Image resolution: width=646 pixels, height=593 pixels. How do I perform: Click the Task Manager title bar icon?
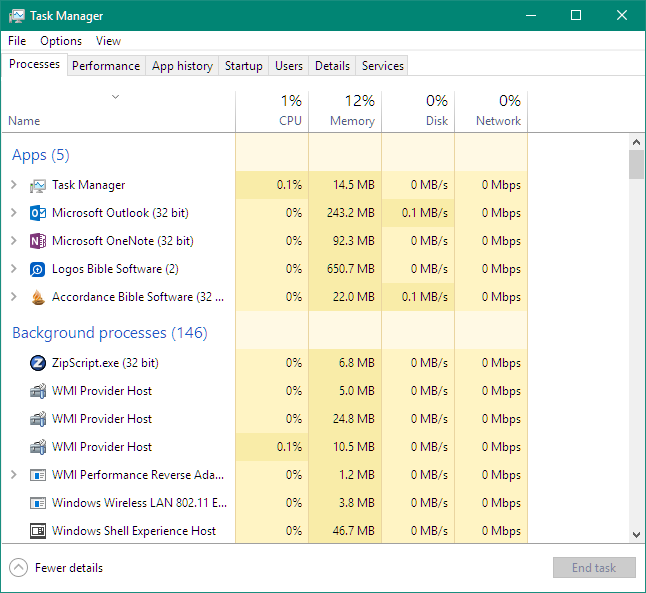(16, 16)
